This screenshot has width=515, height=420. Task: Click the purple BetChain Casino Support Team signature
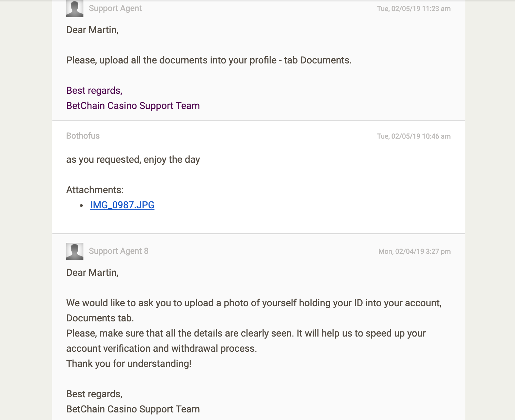point(133,106)
